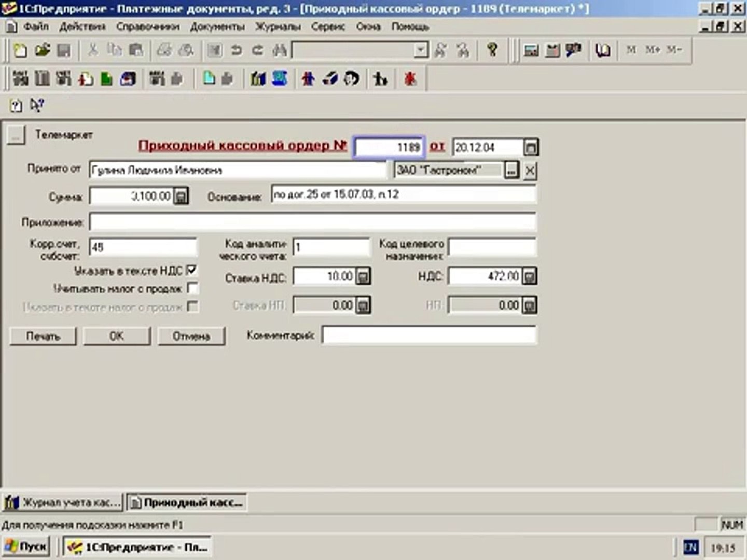Click the Save diskette toolbar icon
Image resolution: width=747 pixels, height=560 pixels.
[64, 50]
